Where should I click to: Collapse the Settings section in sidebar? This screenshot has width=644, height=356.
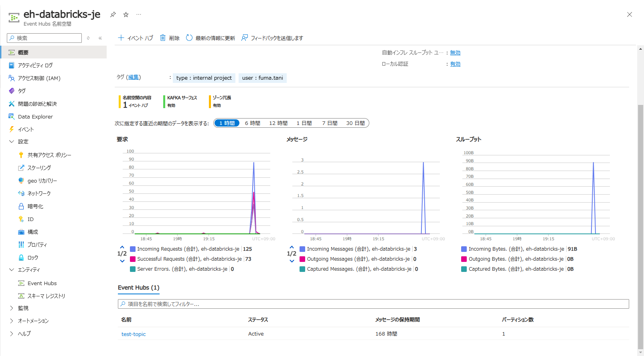point(12,141)
